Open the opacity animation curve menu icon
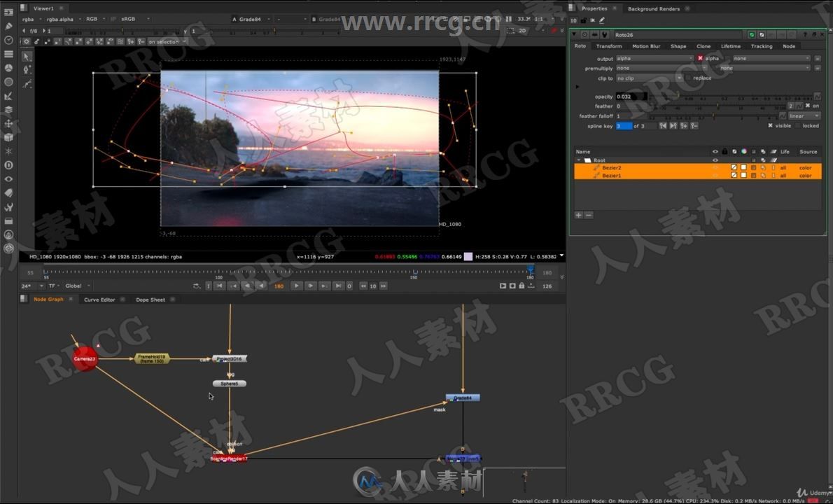Screen dimensions: 833x504 tap(817, 97)
